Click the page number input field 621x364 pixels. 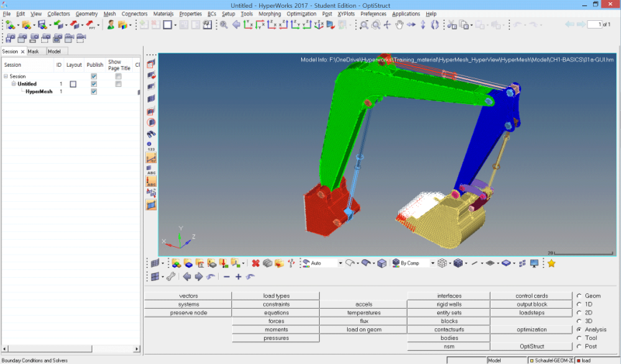pyautogui.click(x=594, y=25)
